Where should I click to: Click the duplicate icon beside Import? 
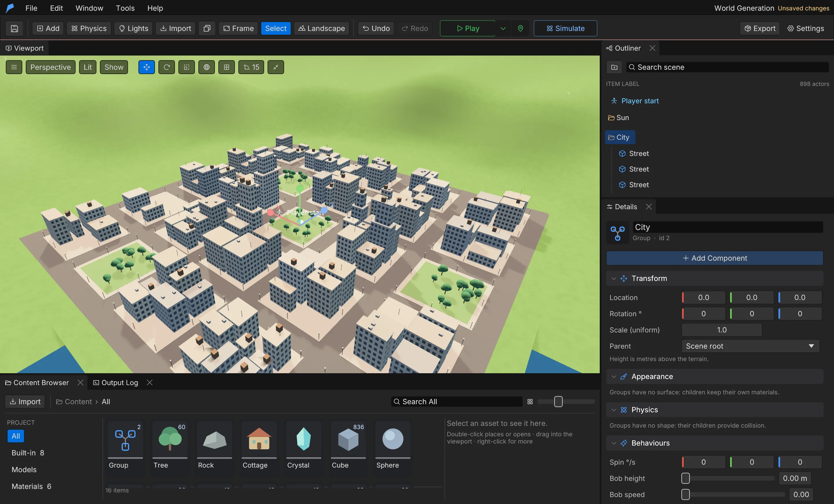coord(207,28)
